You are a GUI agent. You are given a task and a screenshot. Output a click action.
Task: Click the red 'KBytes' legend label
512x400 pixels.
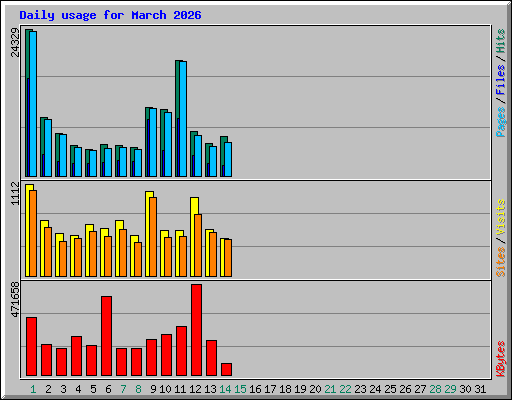click(501, 359)
